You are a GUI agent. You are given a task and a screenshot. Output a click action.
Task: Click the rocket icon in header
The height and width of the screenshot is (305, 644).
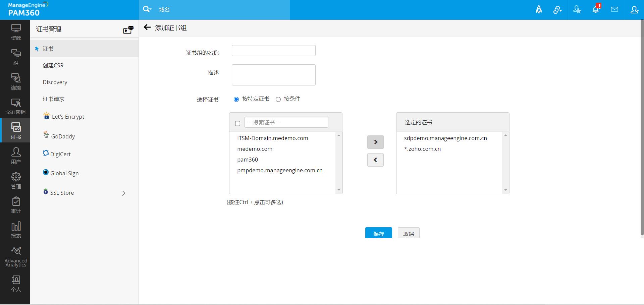click(539, 10)
